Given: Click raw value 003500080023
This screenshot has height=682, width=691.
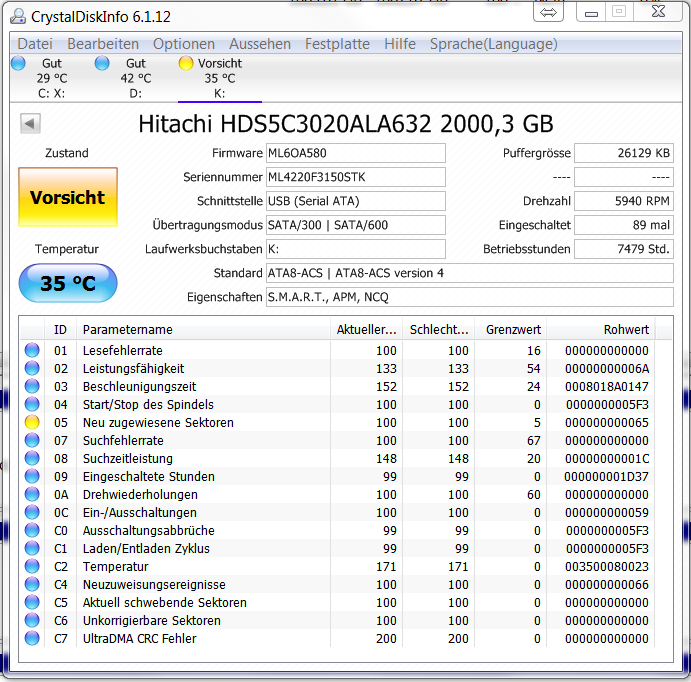Looking at the screenshot, I should coord(607,567).
